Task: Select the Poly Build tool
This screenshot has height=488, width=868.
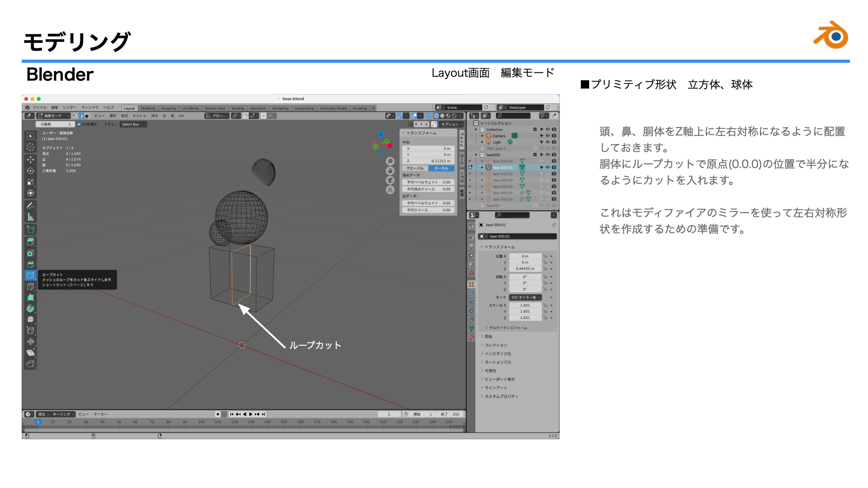Action: click(30, 297)
